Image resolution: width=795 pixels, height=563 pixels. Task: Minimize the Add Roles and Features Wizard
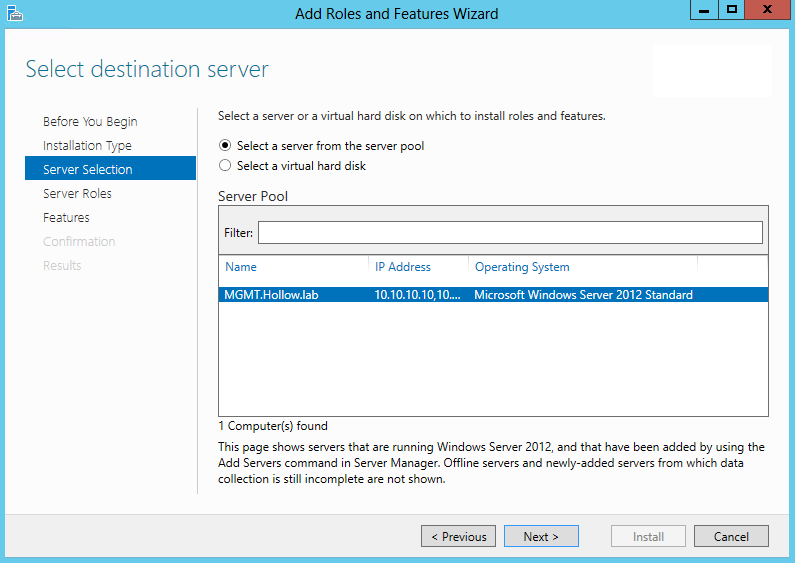pos(703,10)
